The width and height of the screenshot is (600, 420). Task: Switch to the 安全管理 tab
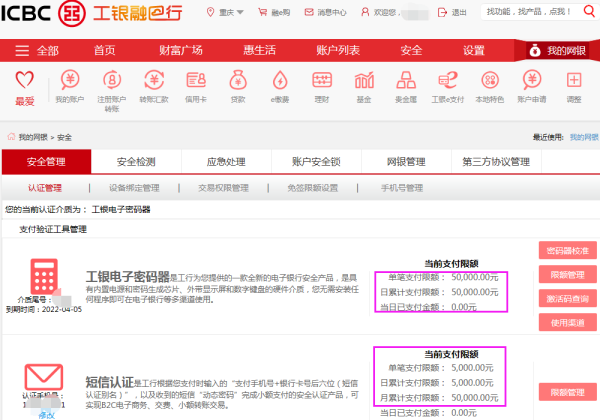[x=46, y=162]
